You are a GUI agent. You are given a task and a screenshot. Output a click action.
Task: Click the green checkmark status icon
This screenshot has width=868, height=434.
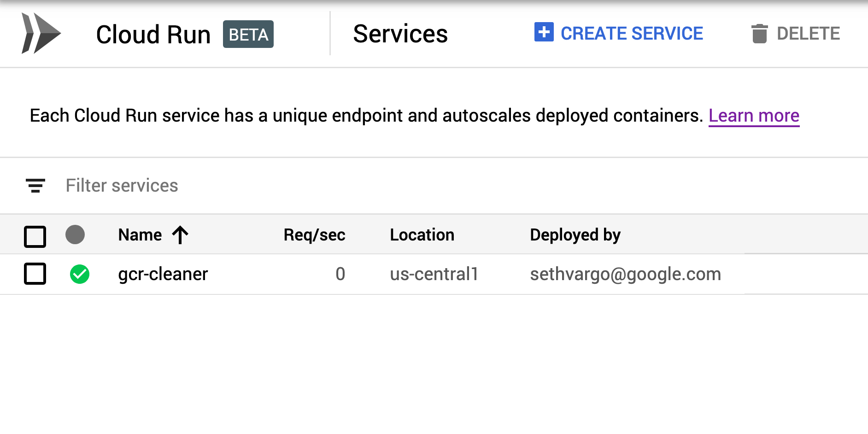click(80, 274)
